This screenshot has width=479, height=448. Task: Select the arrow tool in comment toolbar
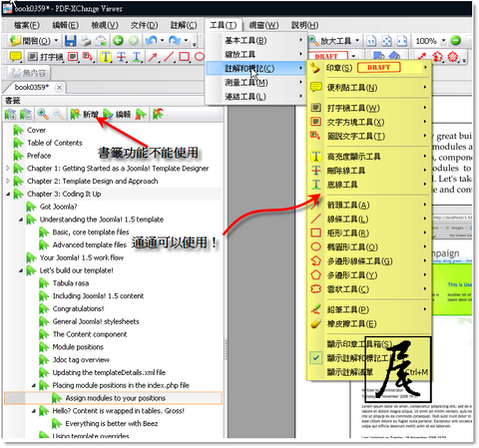tap(153, 57)
